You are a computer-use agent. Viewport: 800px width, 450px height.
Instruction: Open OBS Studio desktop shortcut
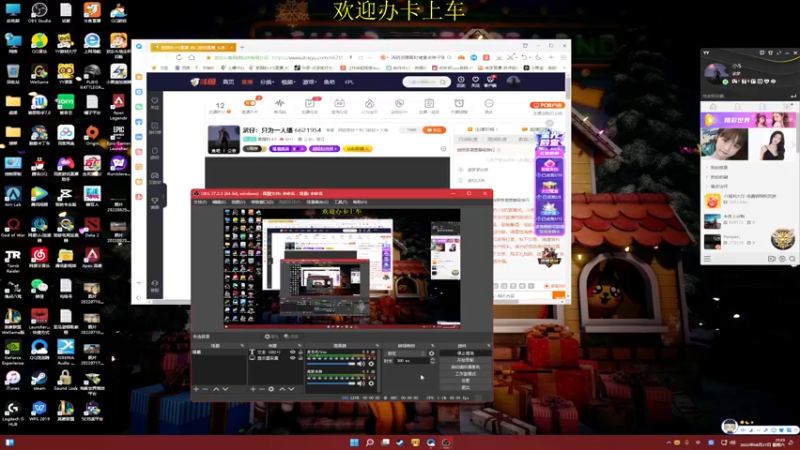[x=39, y=12]
